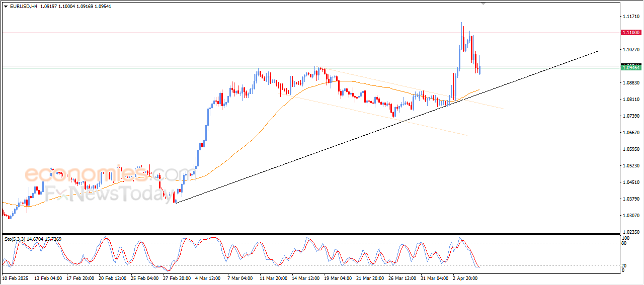Screen dimensions: 644x285
Task: Click the small triangle before EURUSD,H4 title
Action: [6, 7]
